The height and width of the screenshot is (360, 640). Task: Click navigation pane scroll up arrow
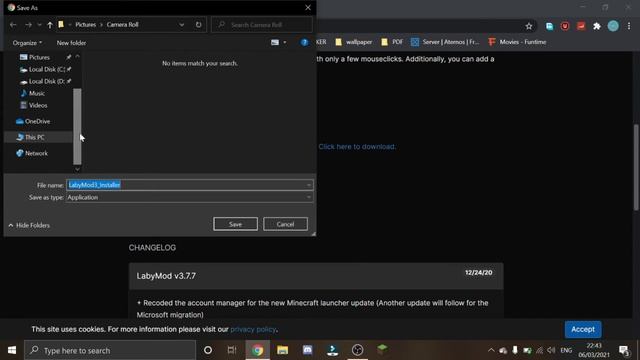[77, 56]
